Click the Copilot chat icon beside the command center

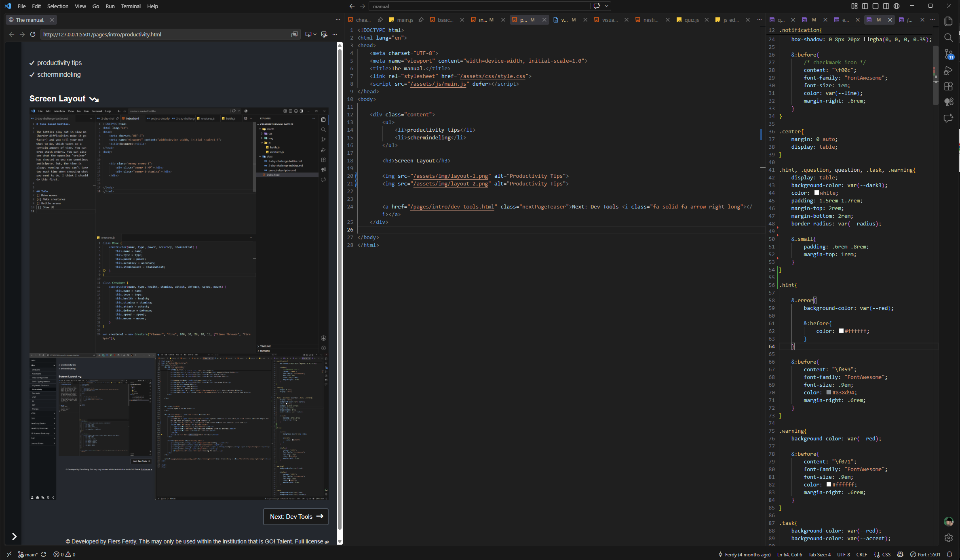pyautogui.click(x=597, y=6)
